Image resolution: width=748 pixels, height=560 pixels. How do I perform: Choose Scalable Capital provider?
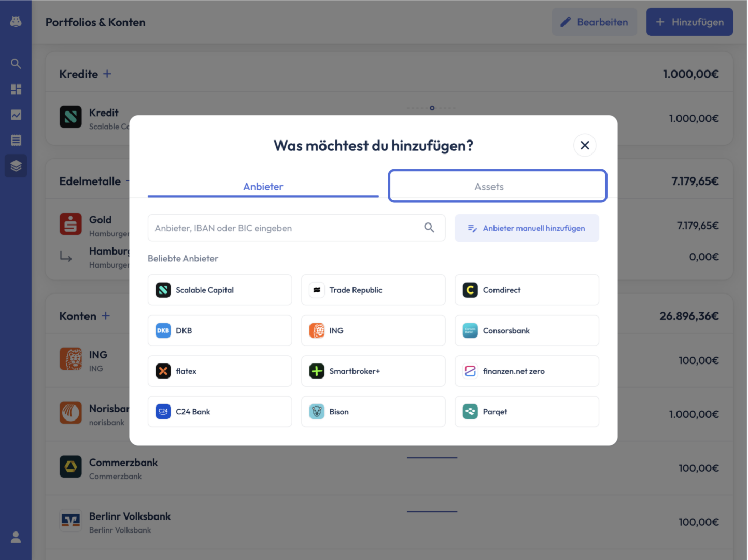220,290
